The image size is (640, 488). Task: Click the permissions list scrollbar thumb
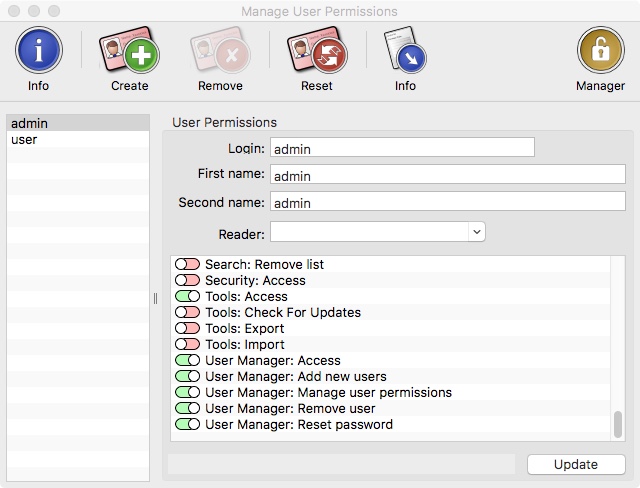pyautogui.click(x=618, y=424)
